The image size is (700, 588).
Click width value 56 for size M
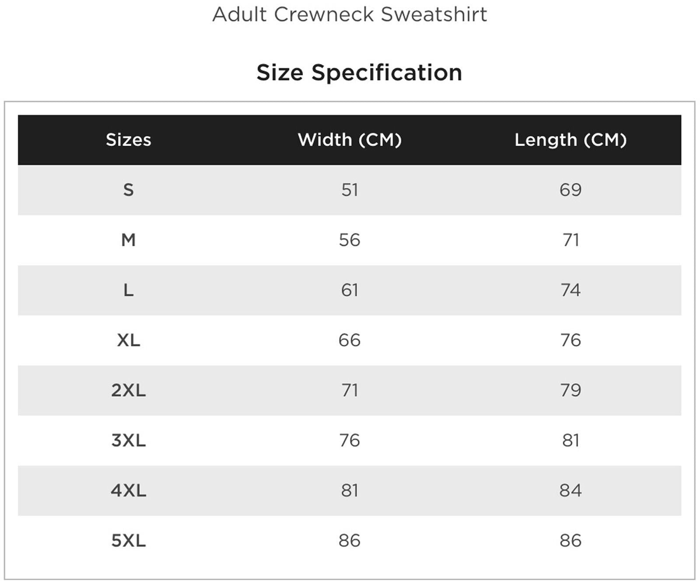350,240
